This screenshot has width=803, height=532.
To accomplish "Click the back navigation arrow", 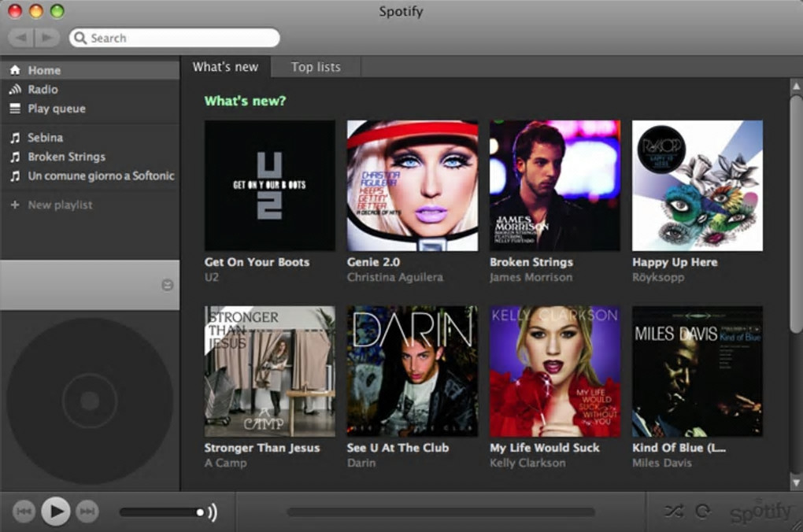I will (21, 37).
